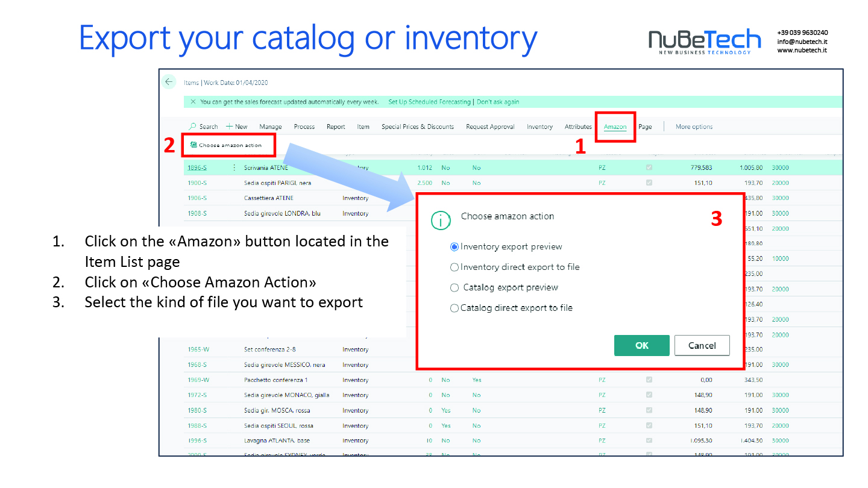This screenshot has width=868, height=488.
Task: Select Pacchetto conferenza 1 description cell
Action: click(x=276, y=380)
